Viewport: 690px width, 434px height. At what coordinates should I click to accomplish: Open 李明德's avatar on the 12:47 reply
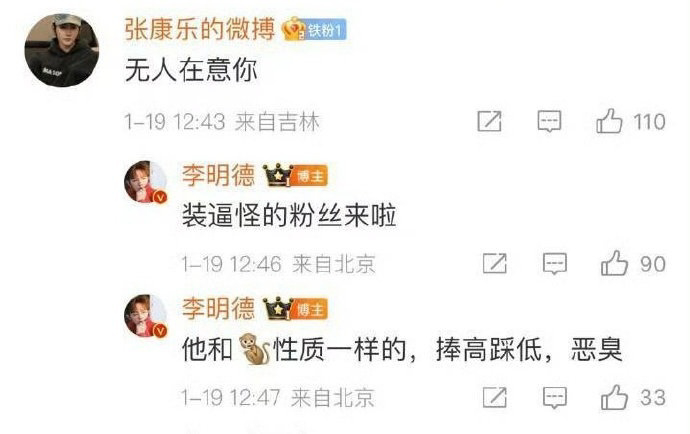point(146,316)
